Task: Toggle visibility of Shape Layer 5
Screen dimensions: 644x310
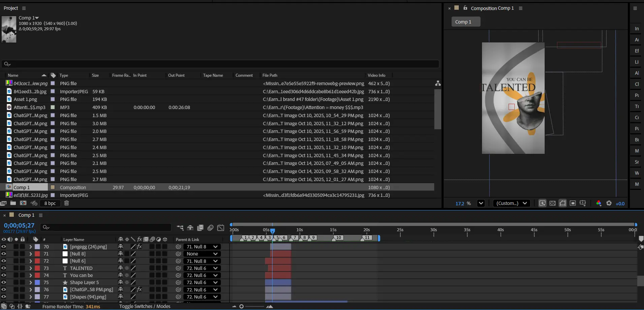Action: 4,282
